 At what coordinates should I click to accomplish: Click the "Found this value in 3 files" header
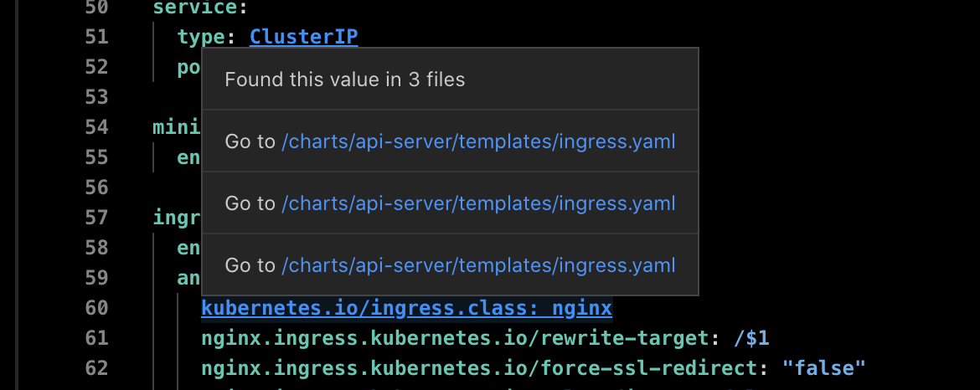(345, 80)
